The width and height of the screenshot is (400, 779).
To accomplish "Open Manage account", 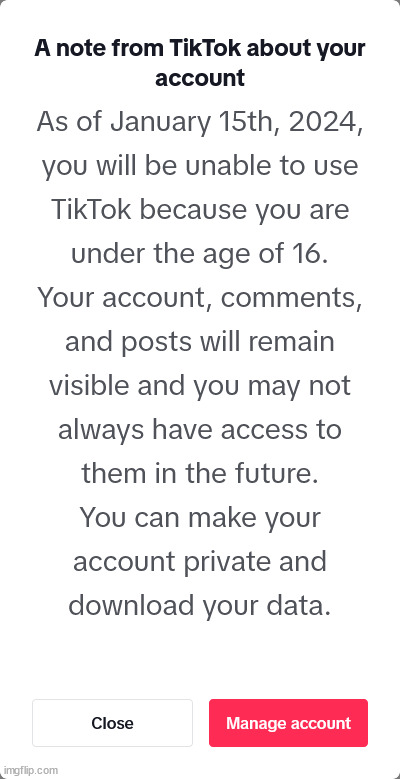I will coord(288,723).
